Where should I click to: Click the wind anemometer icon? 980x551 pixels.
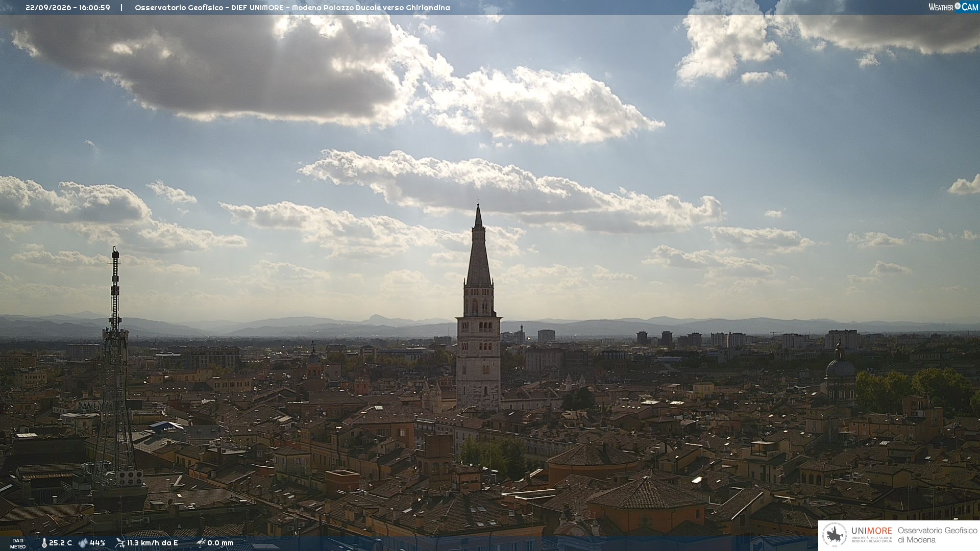click(120, 543)
